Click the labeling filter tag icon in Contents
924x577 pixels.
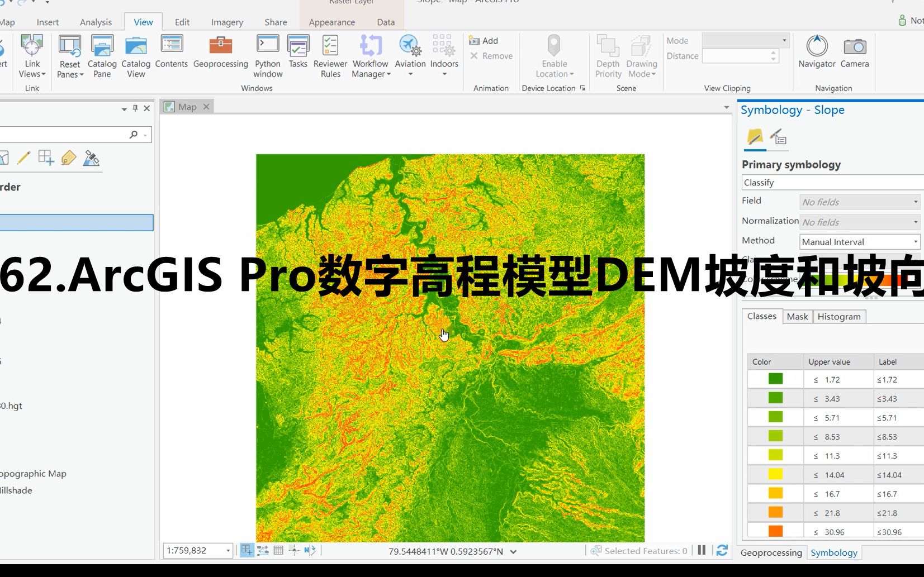click(68, 158)
